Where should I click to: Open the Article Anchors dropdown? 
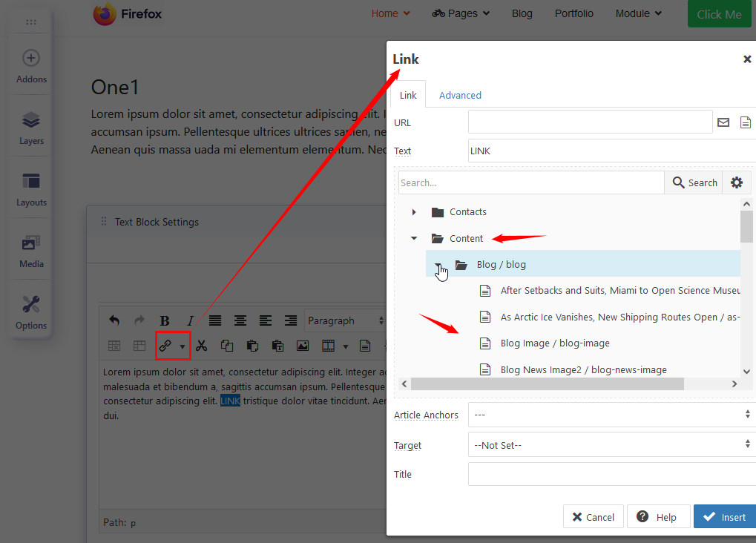click(x=611, y=415)
